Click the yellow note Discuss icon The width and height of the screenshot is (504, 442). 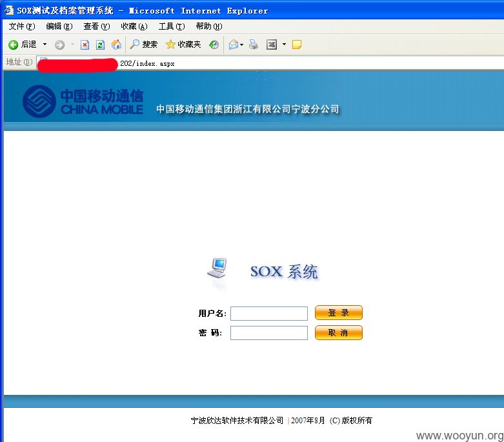click(x=297, y=45)
